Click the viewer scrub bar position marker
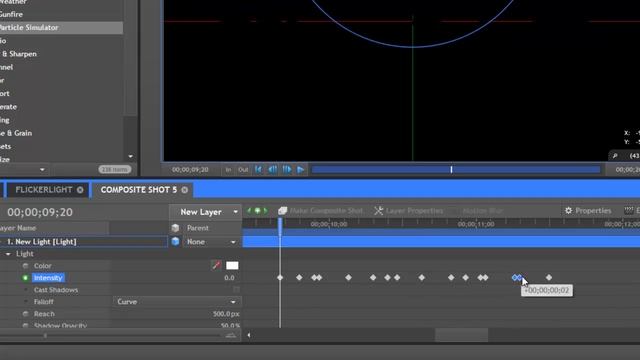Screen dimensions: 640x360 451,169
